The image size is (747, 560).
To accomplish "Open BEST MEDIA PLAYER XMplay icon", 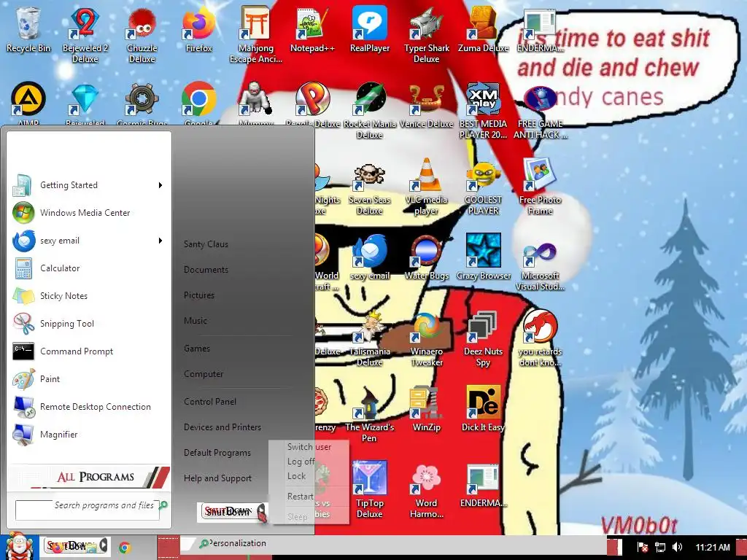I will (483, 111).
